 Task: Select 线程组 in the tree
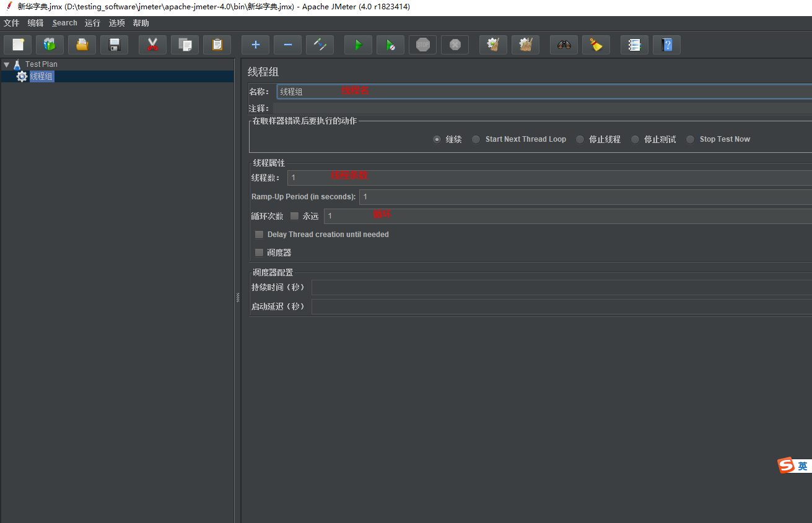41,76
